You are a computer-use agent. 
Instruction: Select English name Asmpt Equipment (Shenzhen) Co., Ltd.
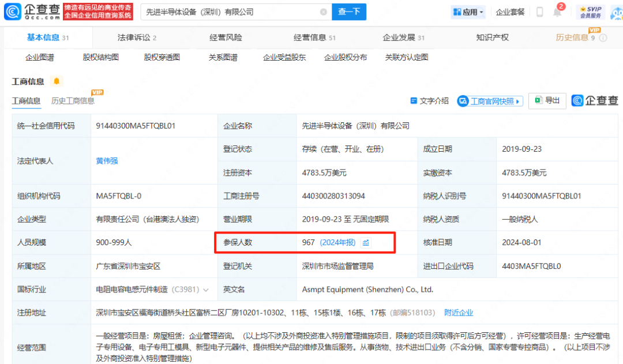tap(367, 289)
